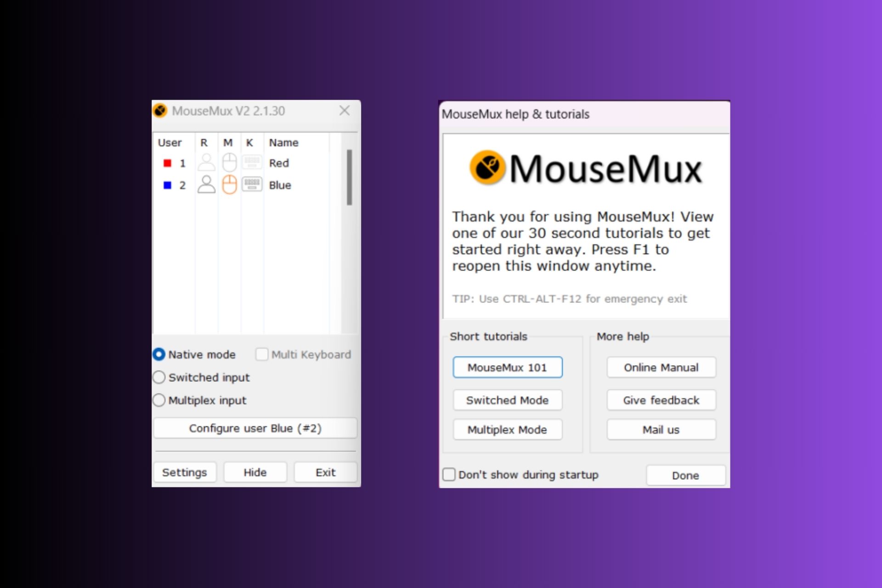This screenshot has width=882, height=588.
Task: Enable Multiplex input mode
Action: pyautogui.click(x=158, y=400)
